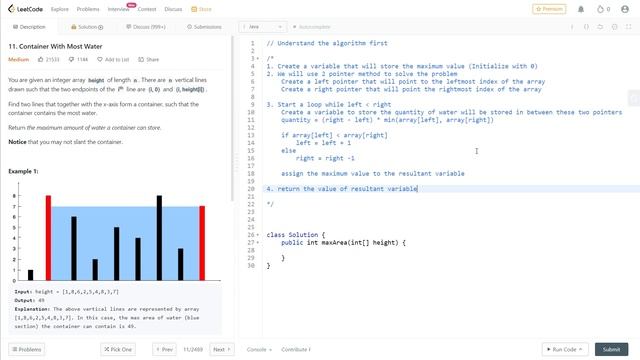640x360 pixels.
Task: Collapse maxArea method fold on line 27
Action: pyautogui.click(x=258, y=242)
